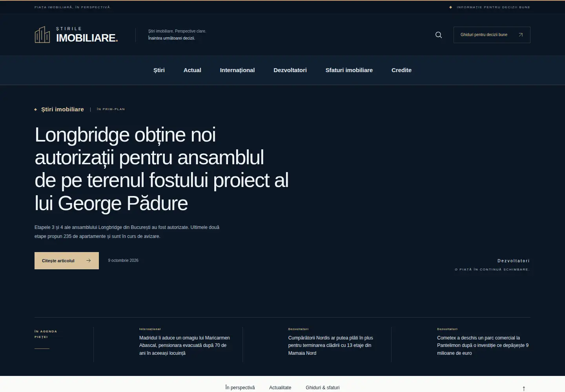Click the IMOBILIARE. site title
Image resolution: width=565 pixels, height=392 pixels.
tap(87, 38)
